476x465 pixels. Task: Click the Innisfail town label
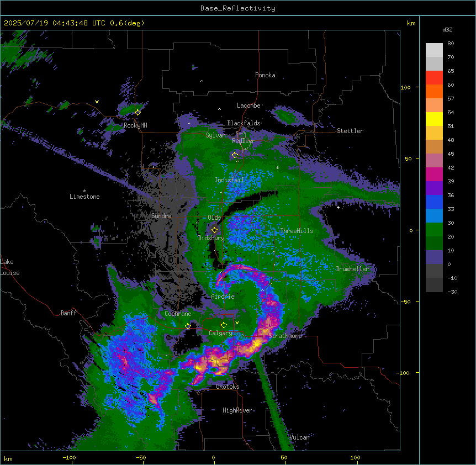[x=230, y=180]
